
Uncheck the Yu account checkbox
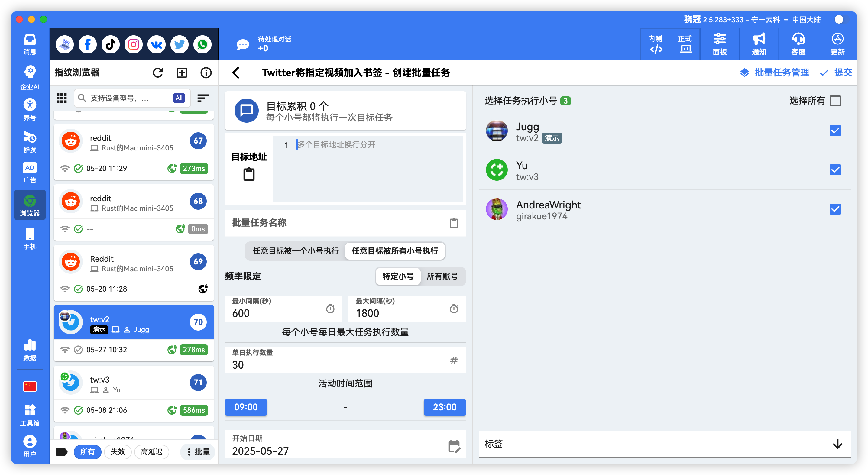coord(835,170)
